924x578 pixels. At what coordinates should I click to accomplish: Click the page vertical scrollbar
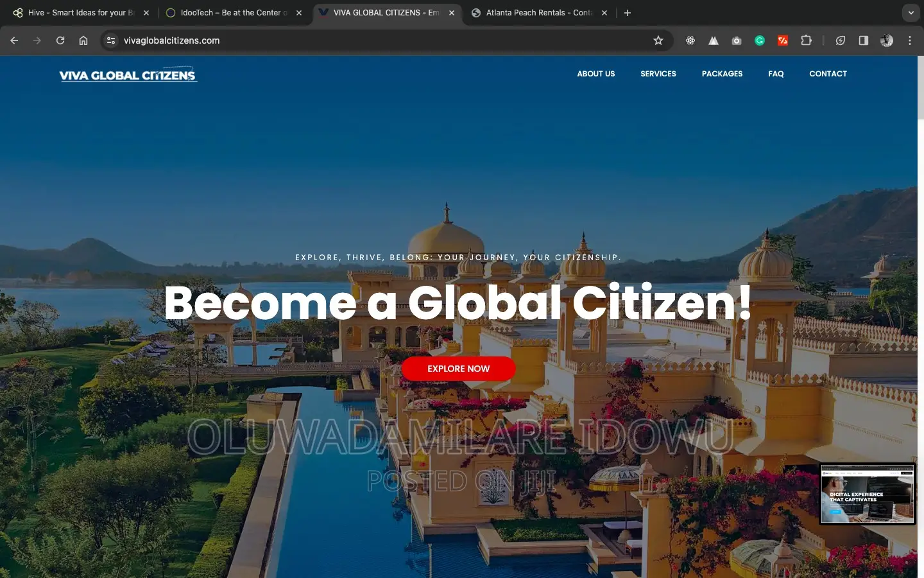(921, 87)
